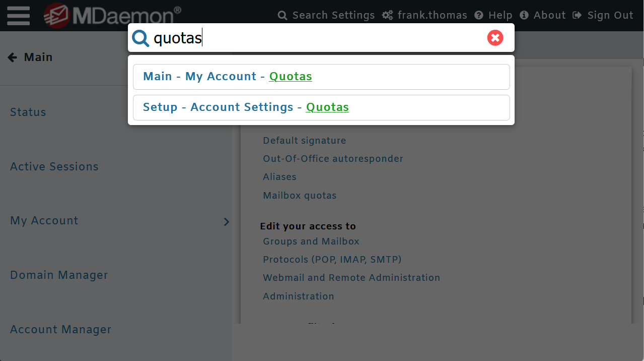
Task: Open the About page
Action: [x=543, y=16]
